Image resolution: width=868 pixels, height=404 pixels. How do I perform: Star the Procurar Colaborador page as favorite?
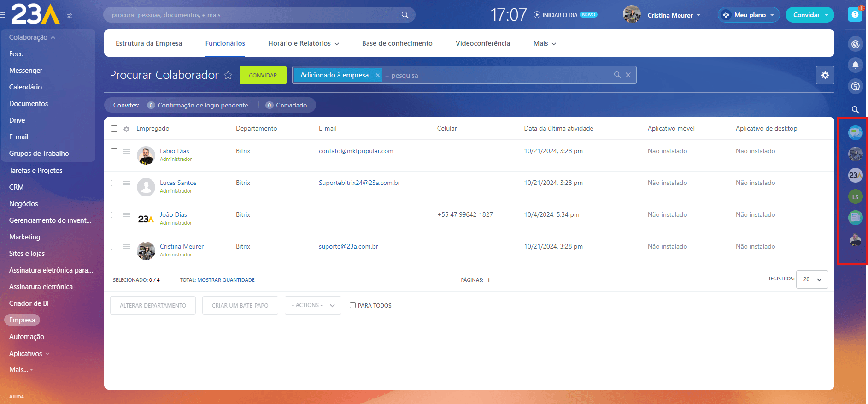click(x=228, y=75)
